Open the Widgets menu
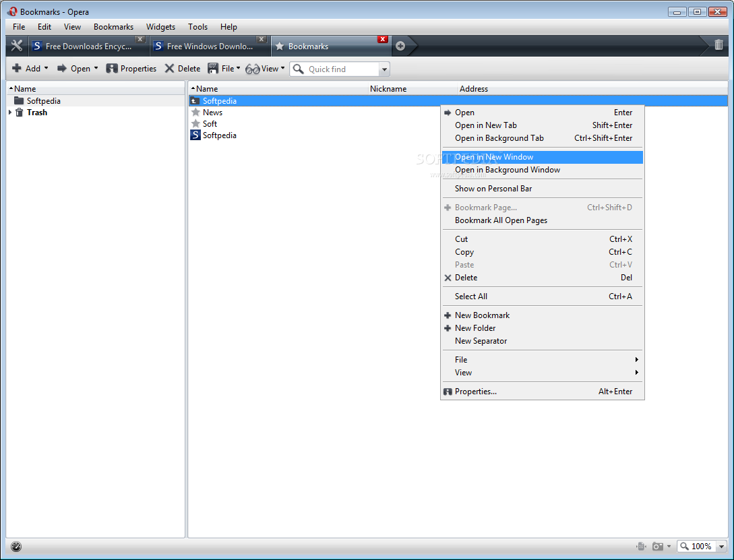Viewport: 734px width, 560px height. click(x=160, y=27)
